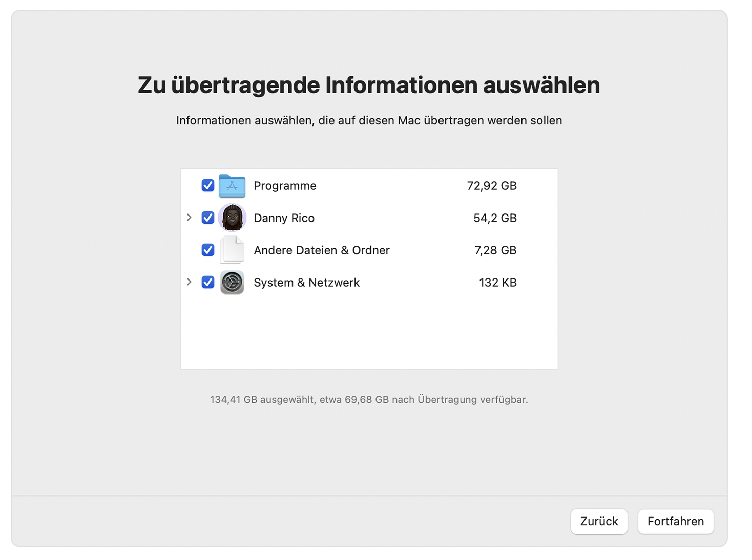Click Danny Rico's Memoji avatar icon
Viewport: 752px width, 560px height.
point(232,218)
